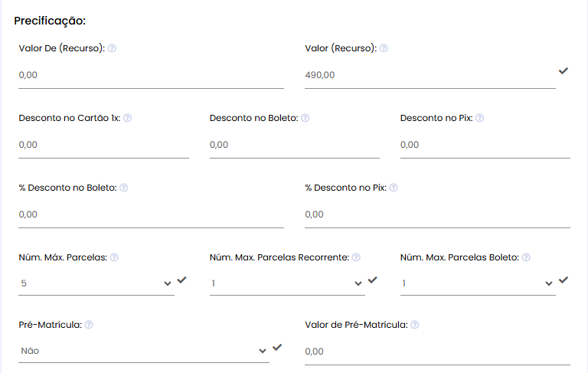Image resolution: width=588 pixels, height=373 pixels.
Task: Show help for % Desconto no Boleto
Action: click(124, 188)
